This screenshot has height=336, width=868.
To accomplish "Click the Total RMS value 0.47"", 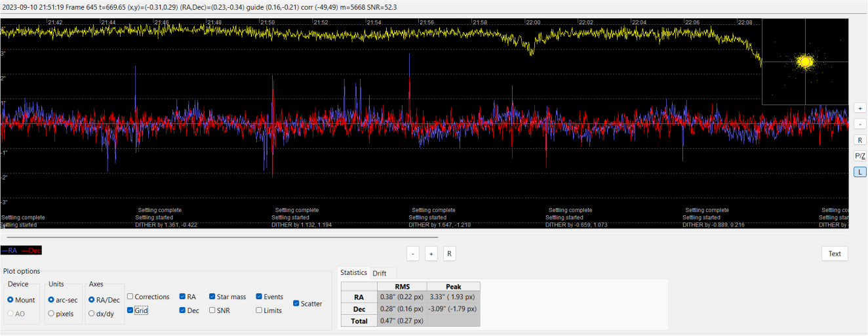I will 402,321.
